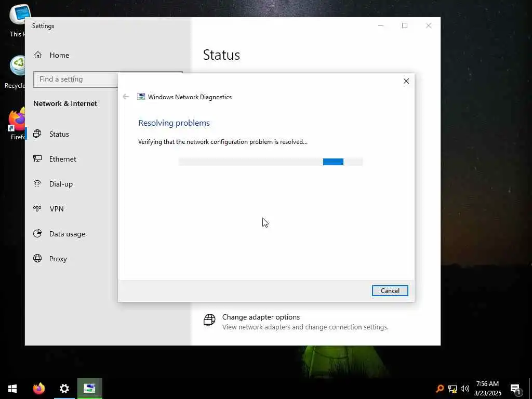This screenshot has height=399, width=532.
Task: Click the Home house icon in Settings
Action: click(38, 55)
